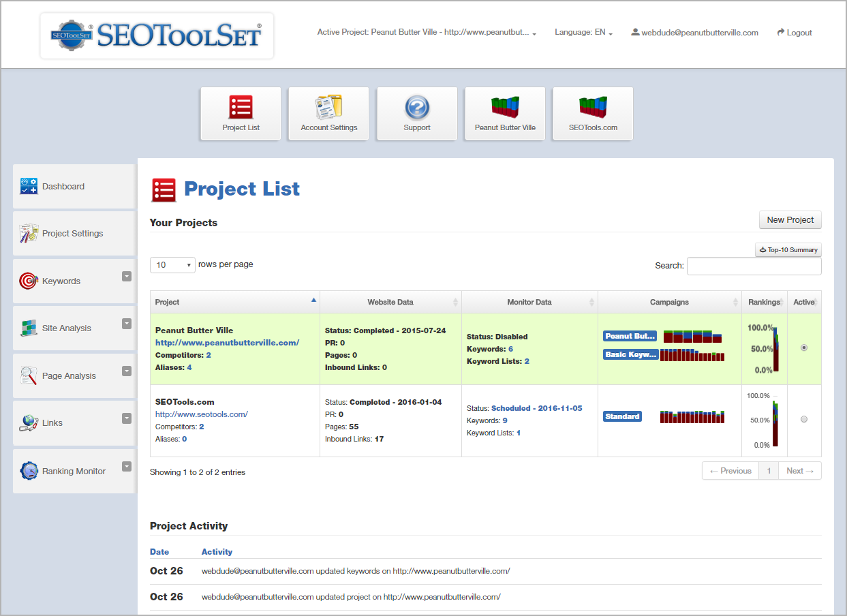Viewport: 847px width, 616px height.
Task: Sort table by Rankings column
Action: pos(764,302)
